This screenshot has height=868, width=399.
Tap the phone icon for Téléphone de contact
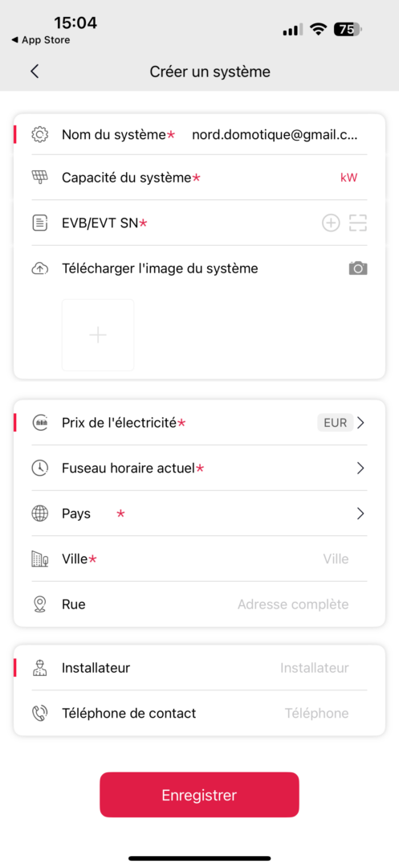[x=40, y=713]
